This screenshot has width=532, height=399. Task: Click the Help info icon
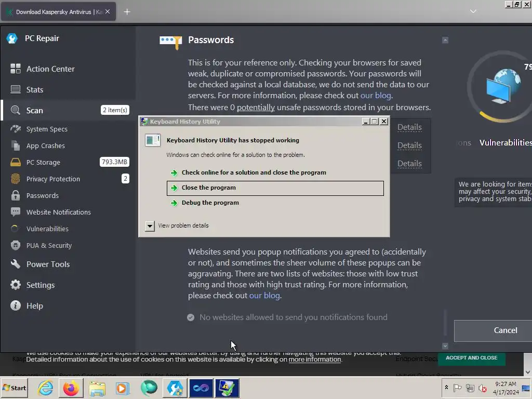point(15,305)
